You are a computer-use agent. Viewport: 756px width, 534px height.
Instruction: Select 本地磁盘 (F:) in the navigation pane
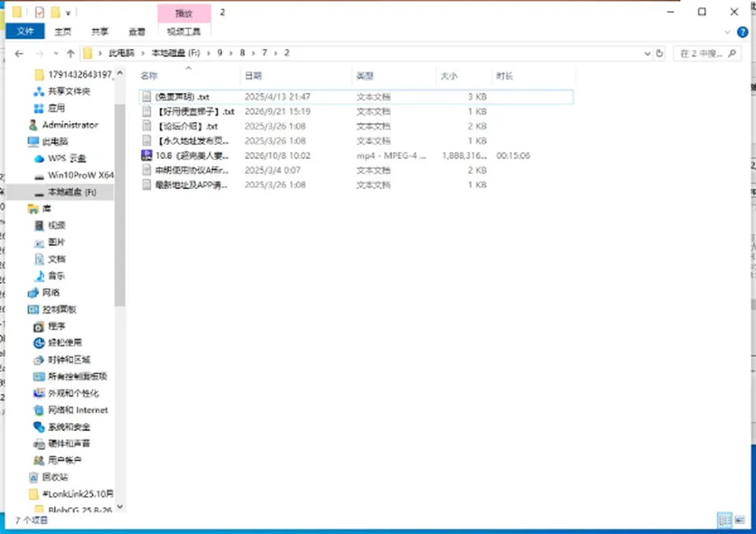coord(61,192)
